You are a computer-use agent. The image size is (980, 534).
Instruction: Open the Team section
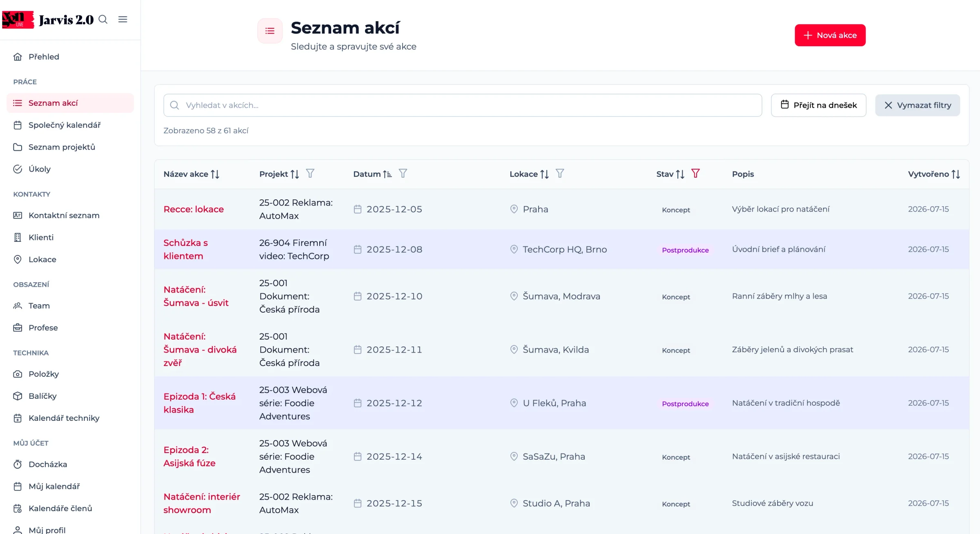pyautogui.click(x=70, y=306)
